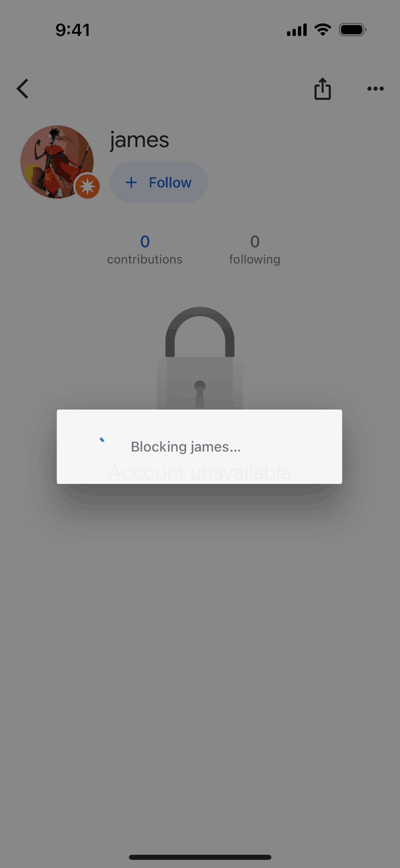Viewport: 400px width, 868px height.
Task: View the 0 following count
Action: [255, 242]
